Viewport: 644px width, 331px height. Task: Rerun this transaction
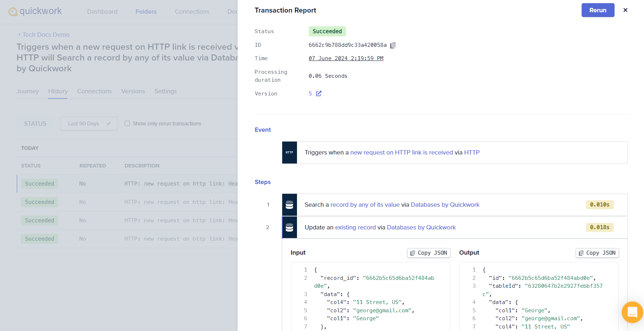[x=598, y=10]
